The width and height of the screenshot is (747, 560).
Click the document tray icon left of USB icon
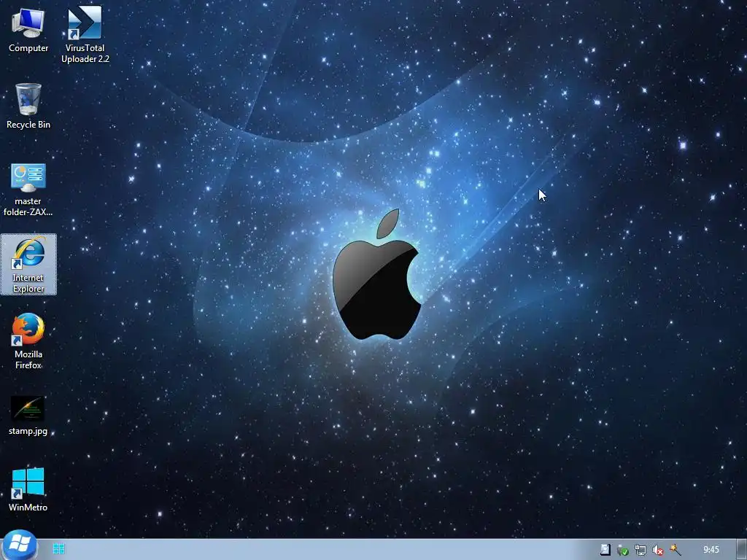pyautogui.click(x=605, y=550)
